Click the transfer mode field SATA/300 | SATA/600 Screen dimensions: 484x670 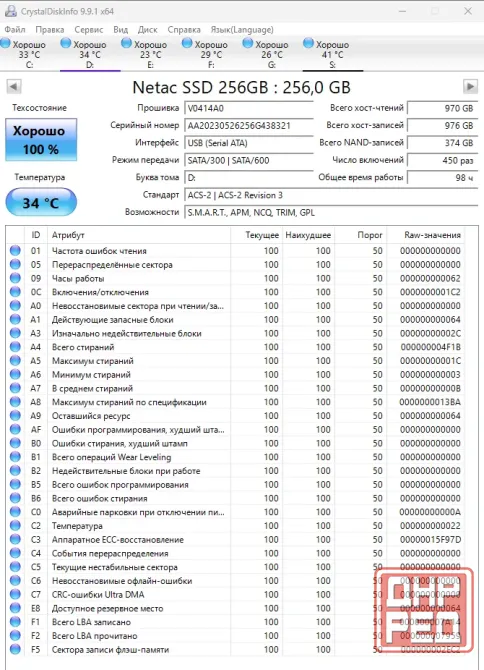(249, 160)
